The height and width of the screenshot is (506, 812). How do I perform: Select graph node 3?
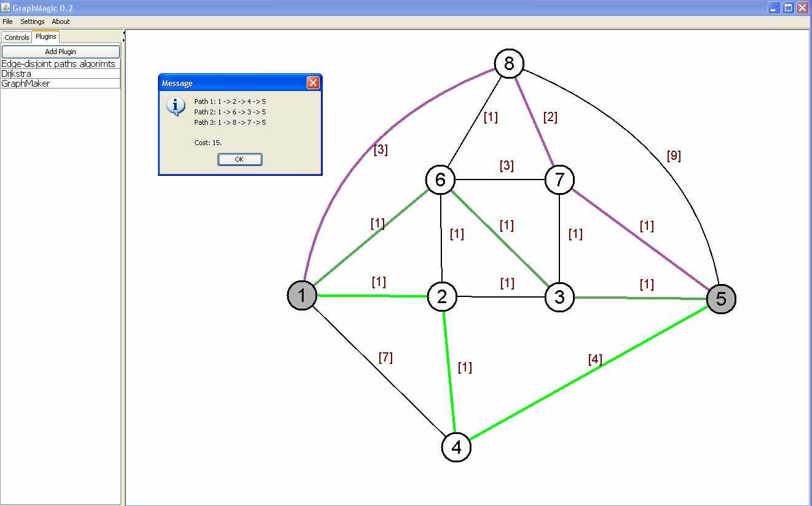click(x=559, y=297)
